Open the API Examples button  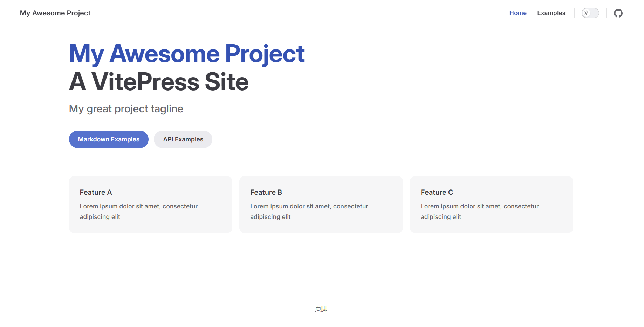(x=183, y=139)
